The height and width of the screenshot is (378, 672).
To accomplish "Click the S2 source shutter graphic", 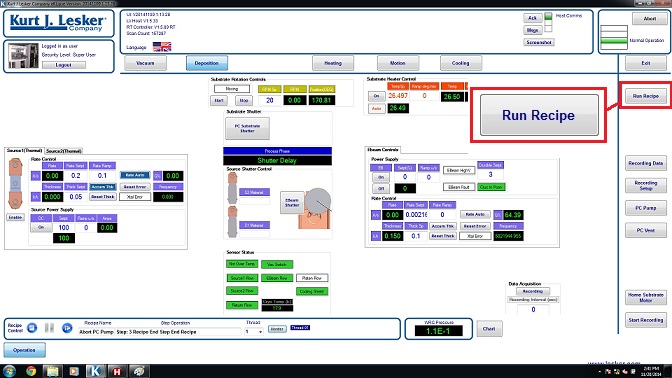I will (x=232, y=188).
